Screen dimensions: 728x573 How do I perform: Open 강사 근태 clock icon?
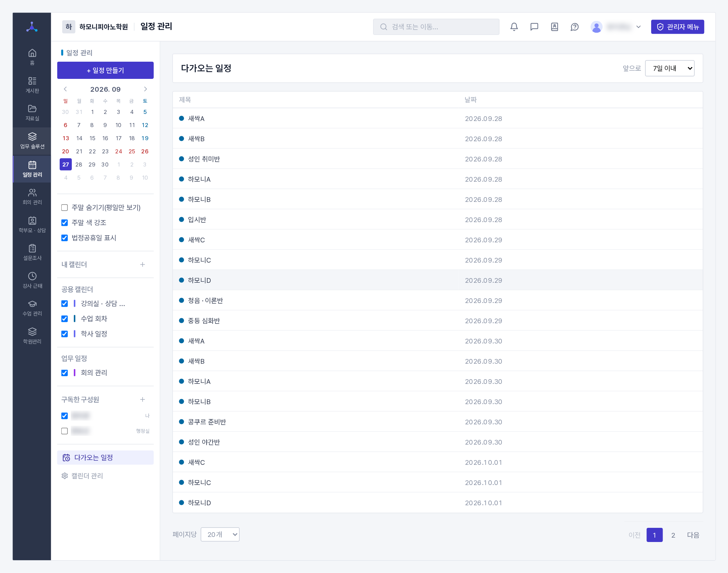click(x=32, y=280)
